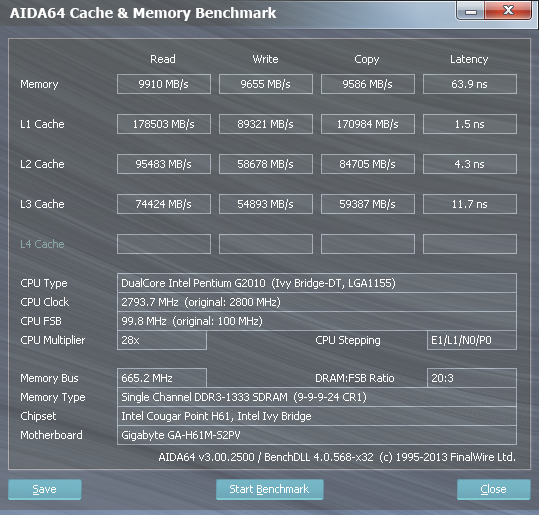Click L2 Cache Write result 58678 MB/s

pos(266,164)
